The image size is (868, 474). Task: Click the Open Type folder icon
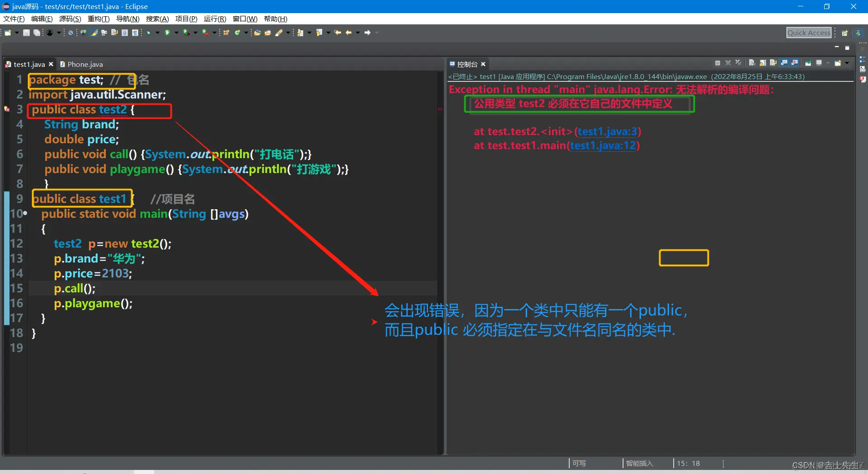(258, 33)
